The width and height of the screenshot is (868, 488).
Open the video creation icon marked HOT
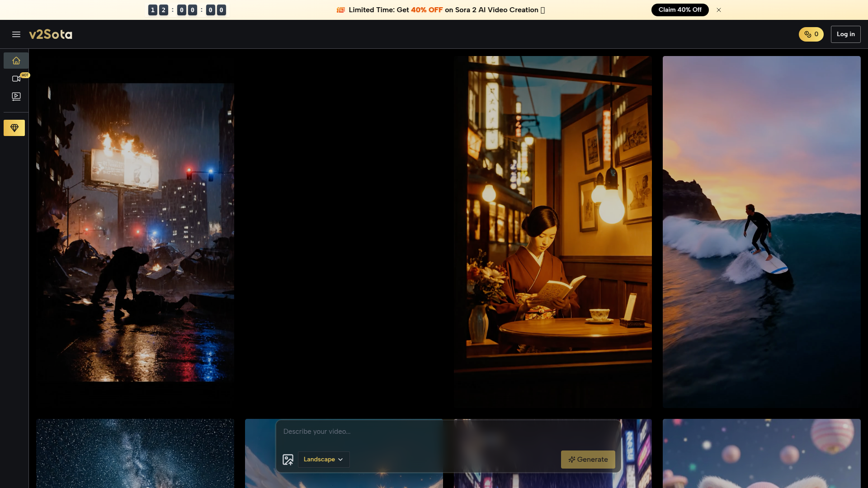point(16,79)
